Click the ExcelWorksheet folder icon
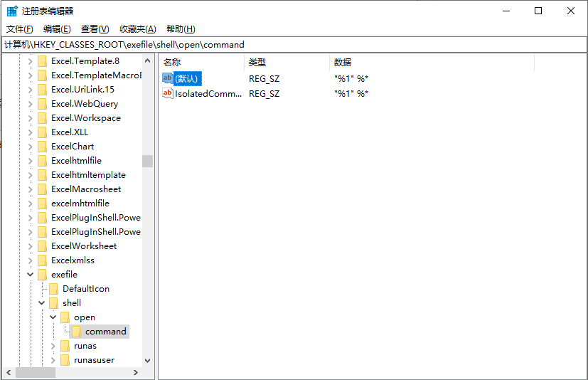 43,246
